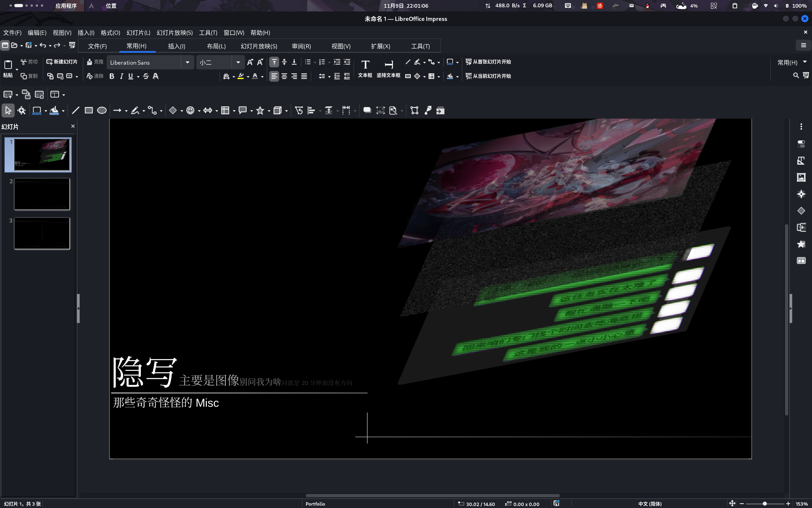The image size is (812, 508).
Task: Click the Increase Font Size icon
Action: point(250,62)
